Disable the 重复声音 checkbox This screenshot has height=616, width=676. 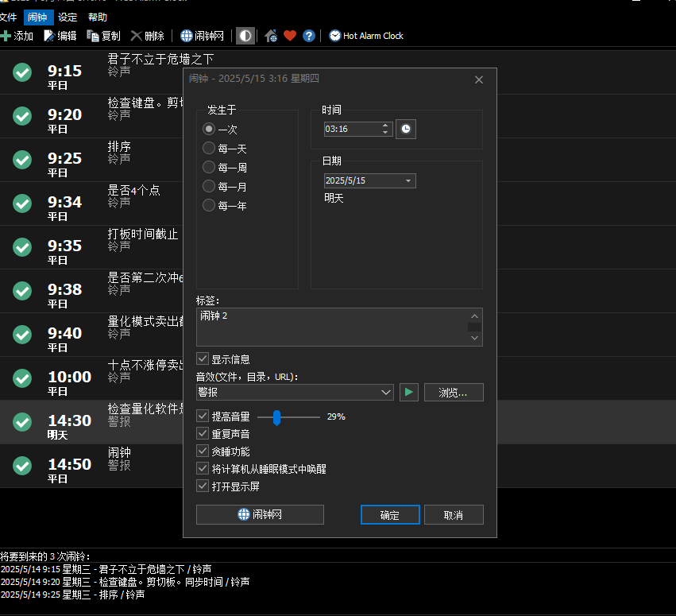point(203,434)
